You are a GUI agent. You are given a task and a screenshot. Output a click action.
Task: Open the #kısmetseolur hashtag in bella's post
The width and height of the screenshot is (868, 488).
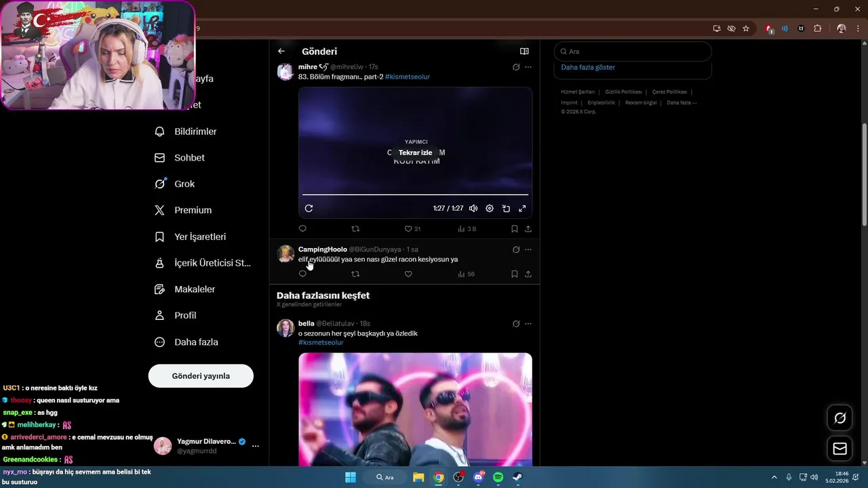click(x=321, y=342)
